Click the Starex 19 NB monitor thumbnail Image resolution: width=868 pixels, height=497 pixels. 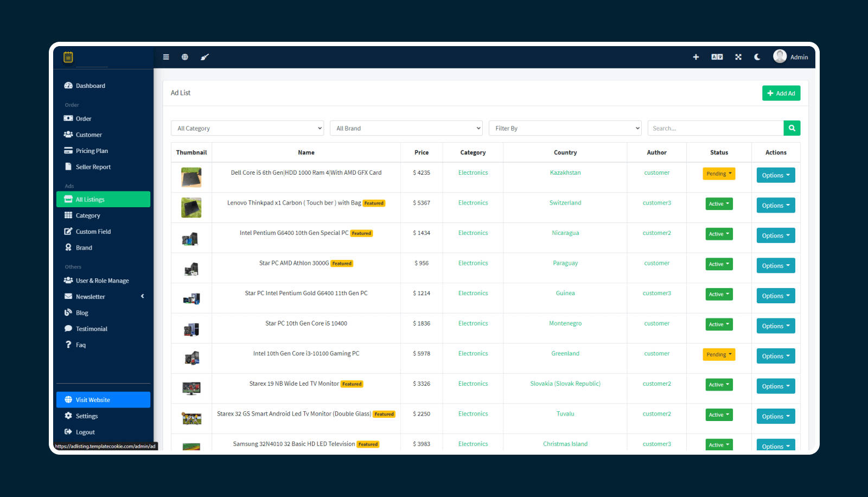tap(192, 388)
